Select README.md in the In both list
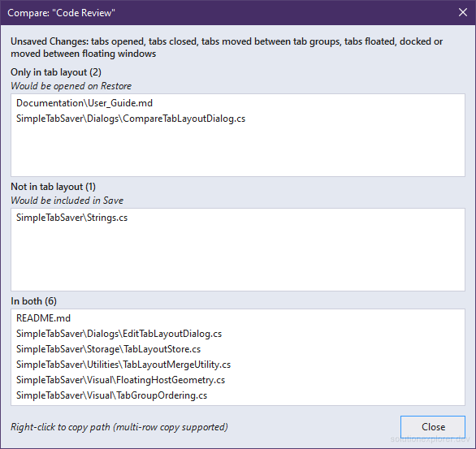This screenshot has width=476, height=449. (x=238, y=318)
